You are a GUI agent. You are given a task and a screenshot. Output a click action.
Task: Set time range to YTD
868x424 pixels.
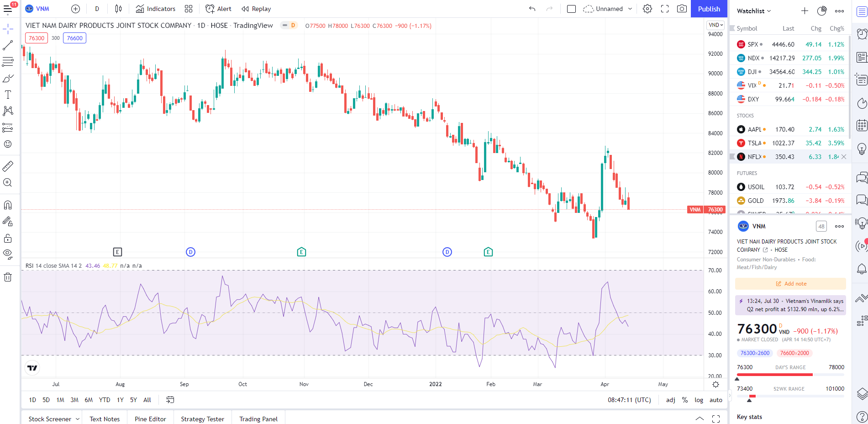click(x=105, y=400)
